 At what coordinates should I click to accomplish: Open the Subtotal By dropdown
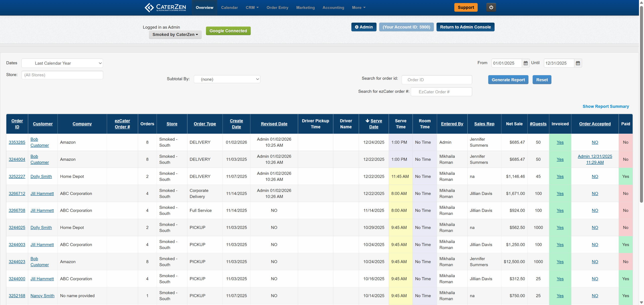(x=227, y=79)
